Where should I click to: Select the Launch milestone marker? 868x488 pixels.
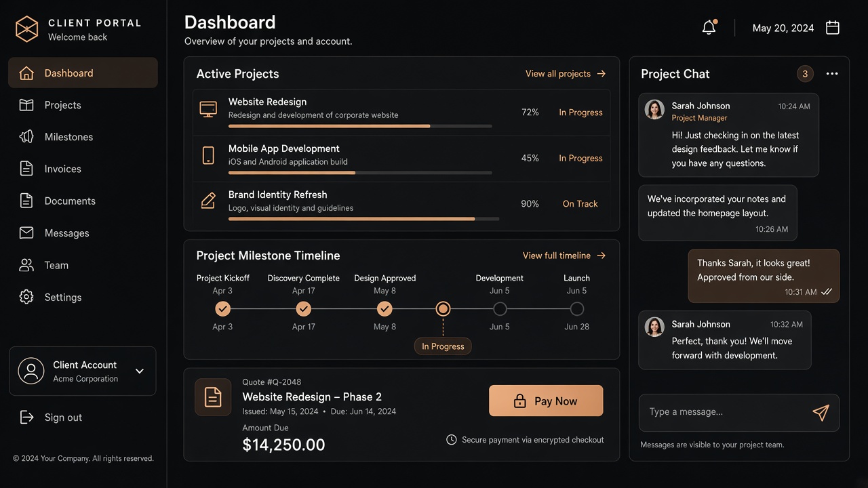pos(577,309)
